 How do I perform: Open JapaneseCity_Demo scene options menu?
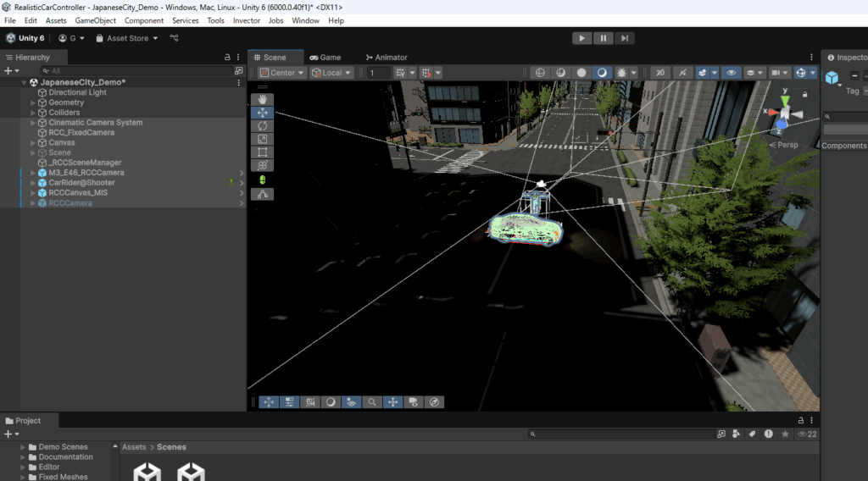click(238, 82)
